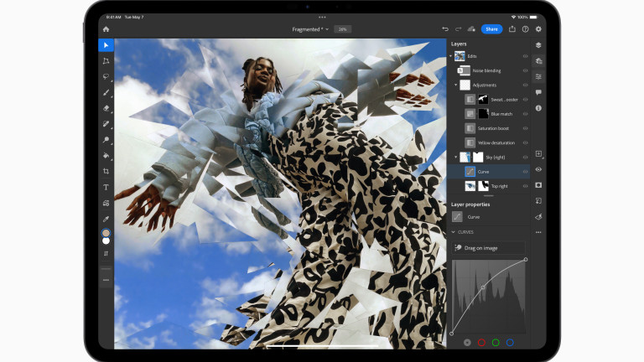This screenshot has height=362, width=644.
Task: Hide the Noise blending layer
Action: (x=525, y=70)
